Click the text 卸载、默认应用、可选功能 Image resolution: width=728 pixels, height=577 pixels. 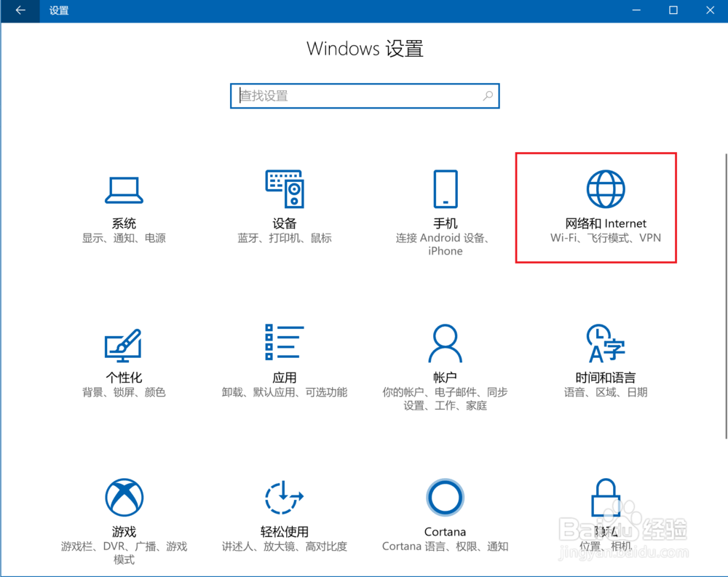point(285,392)
